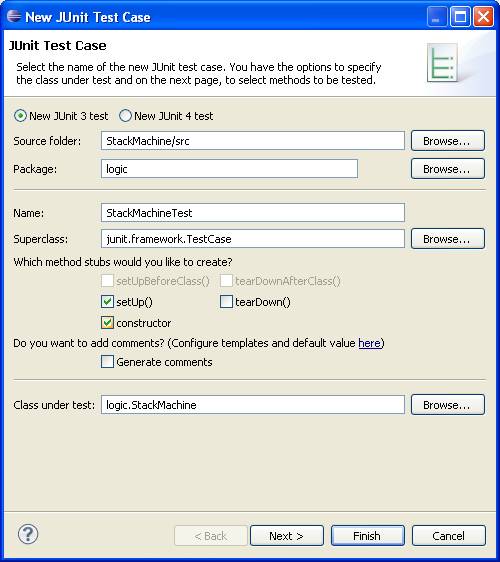Screen dimensions: 500x562
Task: Uncheck the setUp() method stub checkbox
Action: click(x=107, y=302)
